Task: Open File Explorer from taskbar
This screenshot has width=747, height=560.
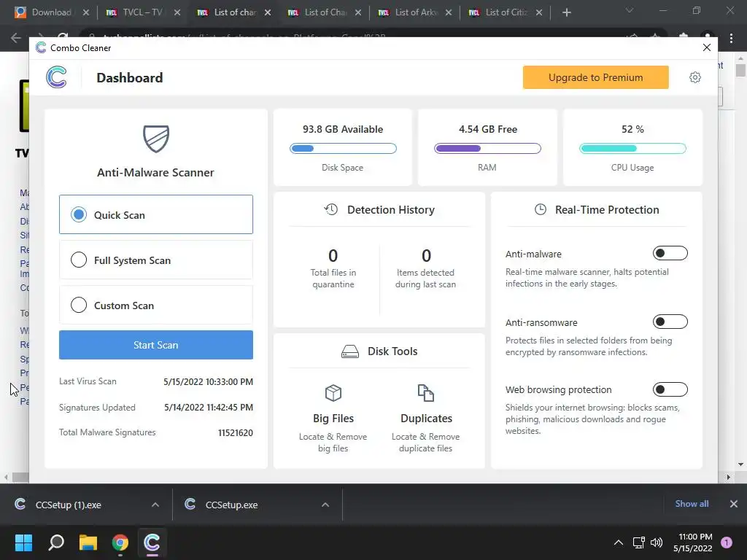Action: click(88, 542)
